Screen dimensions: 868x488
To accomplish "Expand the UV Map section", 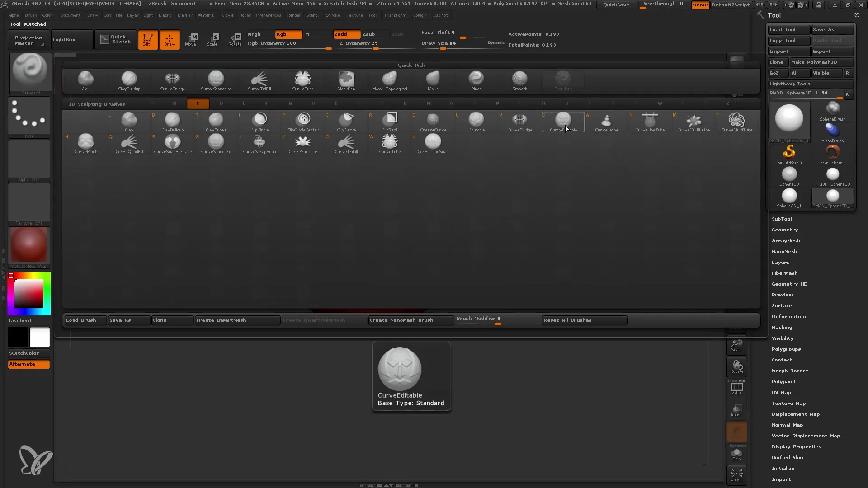I will [x=781, y=392].
